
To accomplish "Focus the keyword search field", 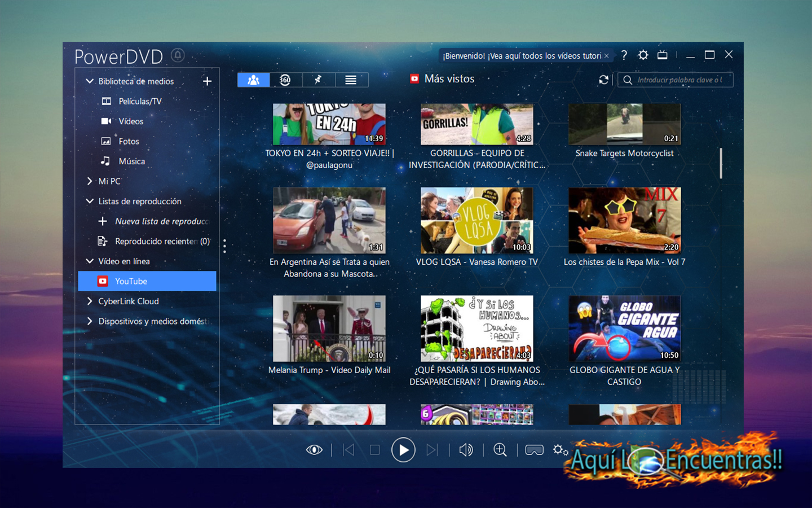I will [x=676, y=80].
